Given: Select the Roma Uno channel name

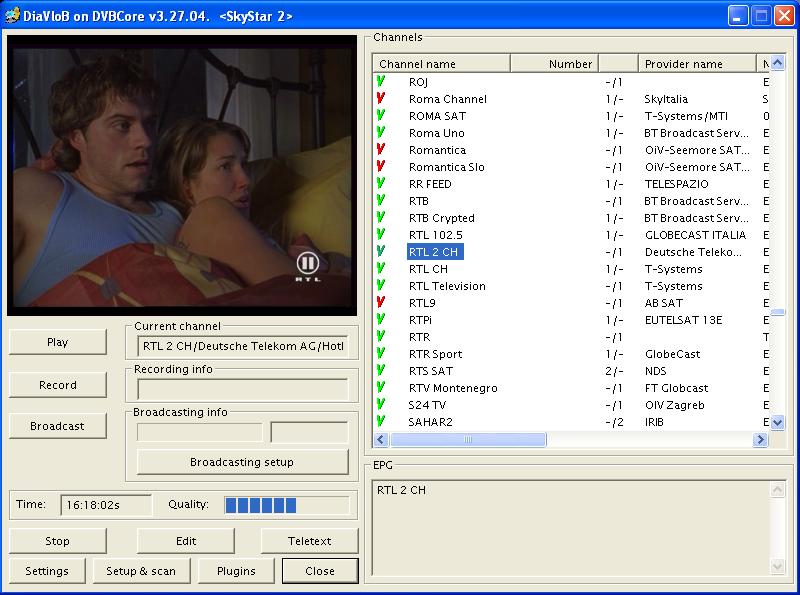Looking at the screenshot, I should click(x=437, y=133).
